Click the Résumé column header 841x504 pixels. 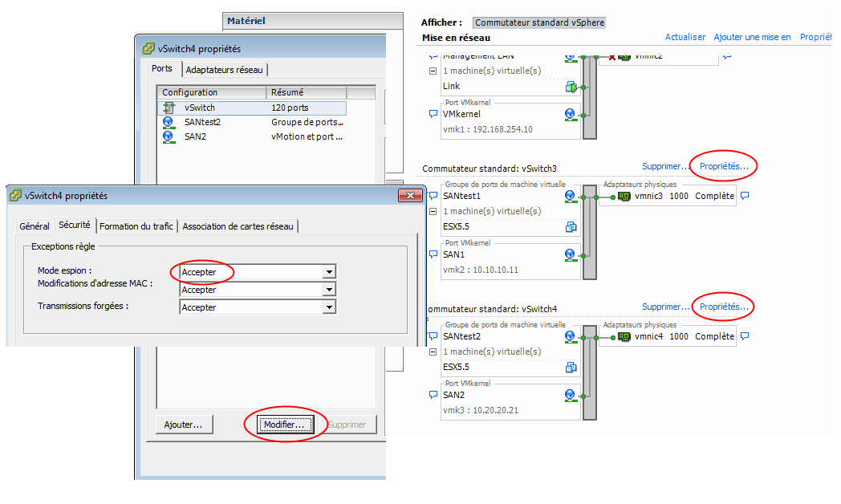point(307,92)
